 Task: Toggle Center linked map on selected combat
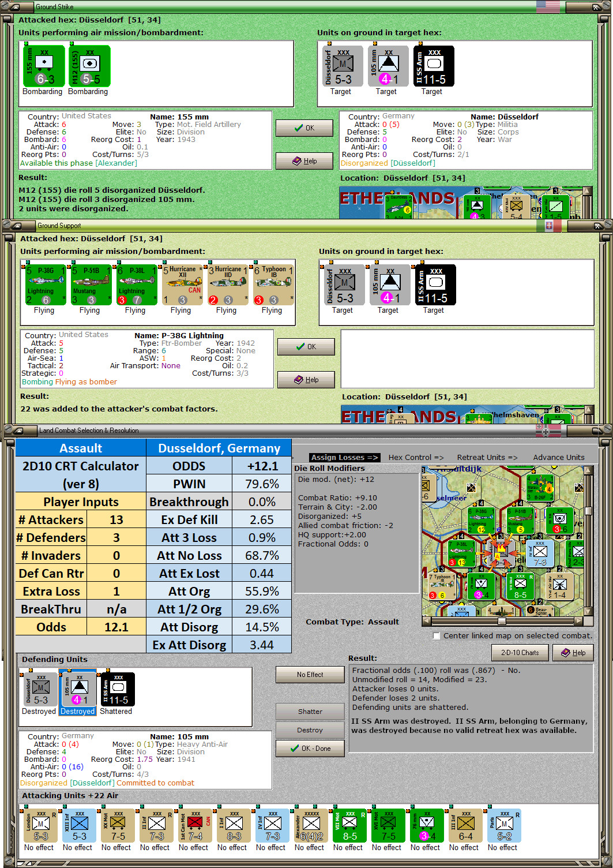[437, 635]
